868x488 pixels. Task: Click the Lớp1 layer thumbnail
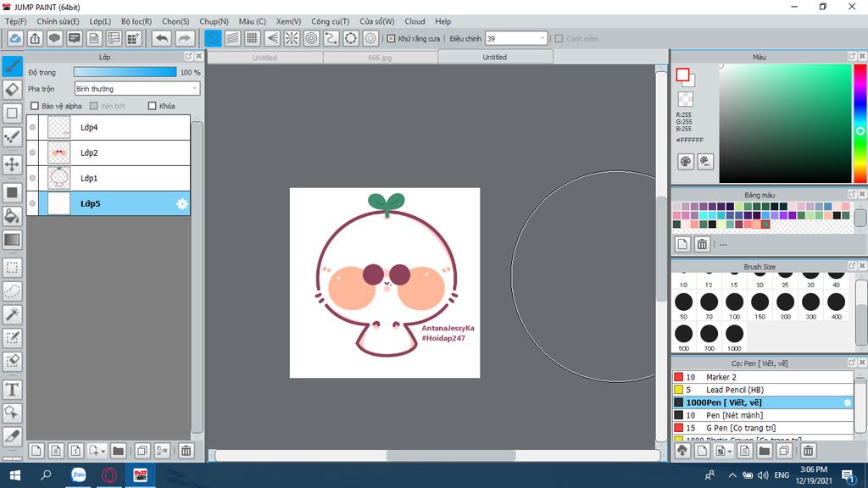coord(58,178)
